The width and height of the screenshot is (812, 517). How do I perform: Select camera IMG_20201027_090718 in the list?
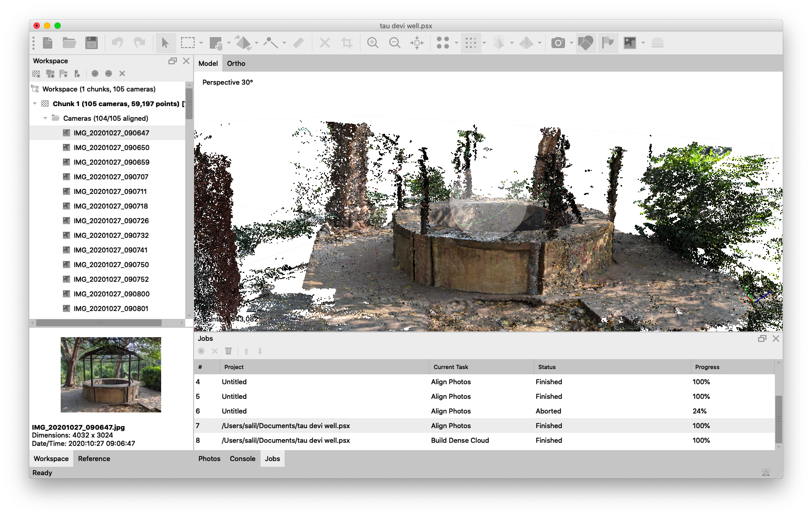[111, 206]
